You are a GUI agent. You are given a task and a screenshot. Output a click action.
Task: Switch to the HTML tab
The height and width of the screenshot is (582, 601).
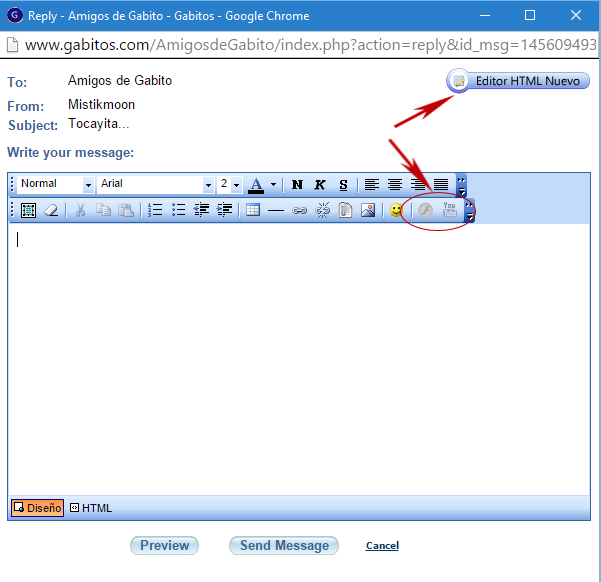click(x=91, y=508)
